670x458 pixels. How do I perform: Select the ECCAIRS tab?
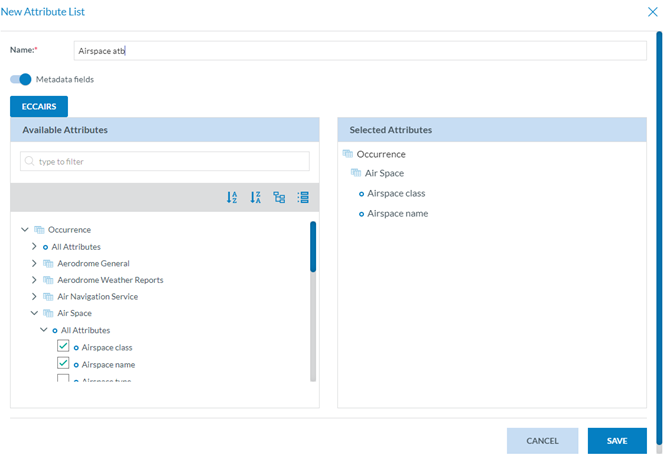(39, 106)
